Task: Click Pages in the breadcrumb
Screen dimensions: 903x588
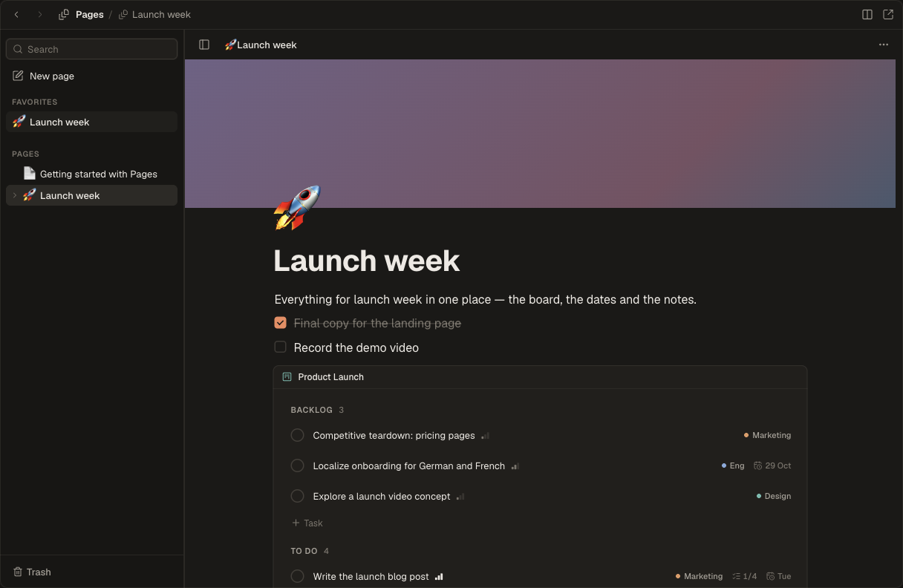Action: pyautogui.click(x=89, y=14)
